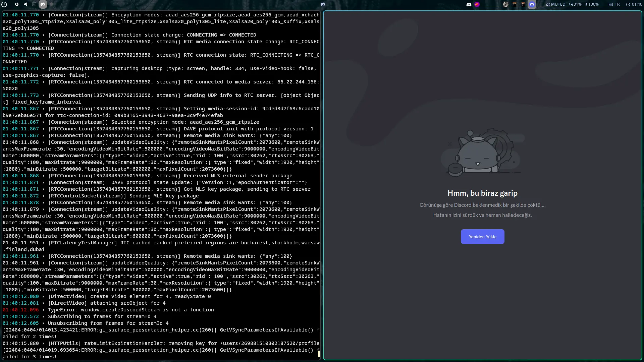Click 'attaching srcObject for 4' log line
Viewport: 644px width, 362px height.
pos(84,303)
